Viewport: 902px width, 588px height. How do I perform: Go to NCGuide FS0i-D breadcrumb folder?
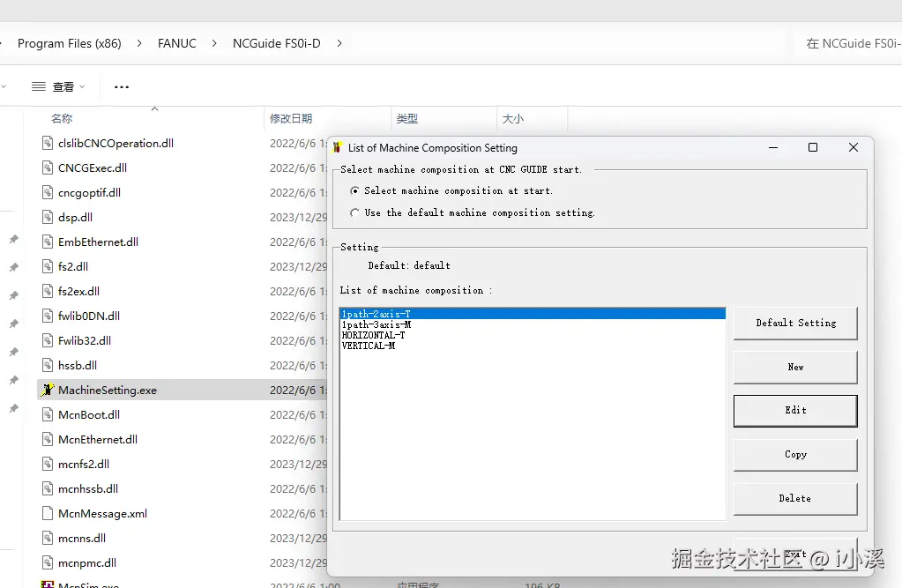coord(277,44)
